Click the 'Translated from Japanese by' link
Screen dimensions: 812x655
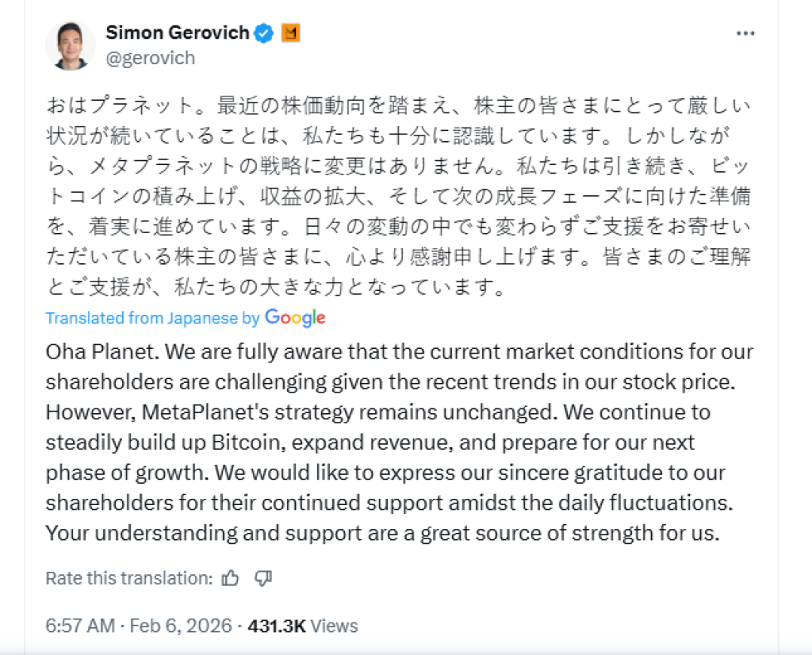pos(152,318)
